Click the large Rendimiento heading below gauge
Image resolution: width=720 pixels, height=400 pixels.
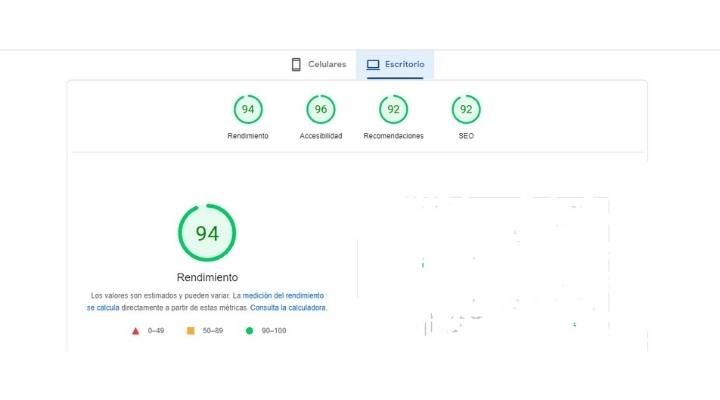(207, 277)
